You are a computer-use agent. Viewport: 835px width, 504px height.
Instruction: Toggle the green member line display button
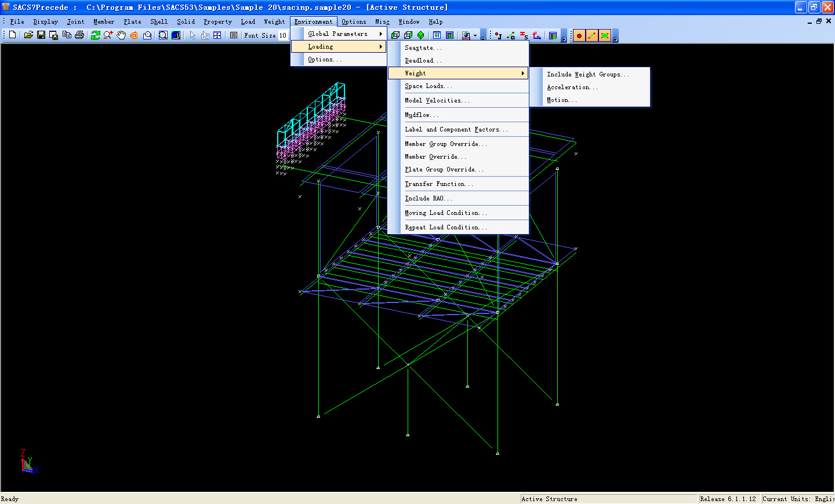coord(592,35)
